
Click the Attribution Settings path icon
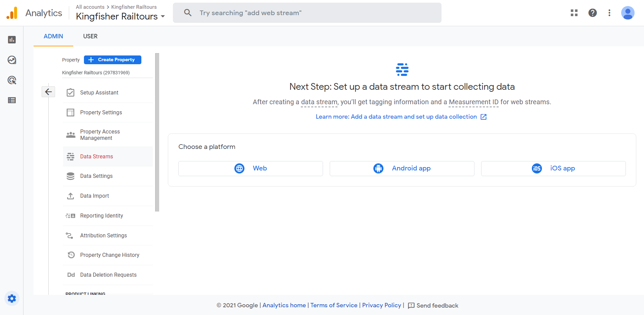pos(70,235)
